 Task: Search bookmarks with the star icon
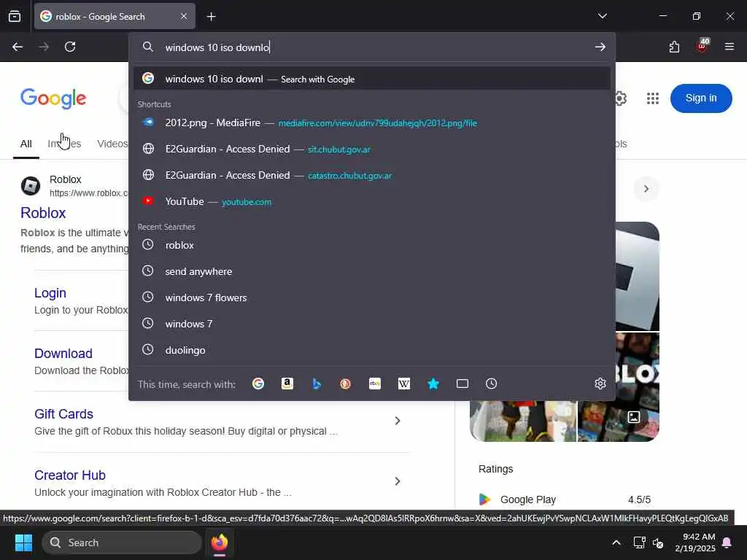pos(433,384)
